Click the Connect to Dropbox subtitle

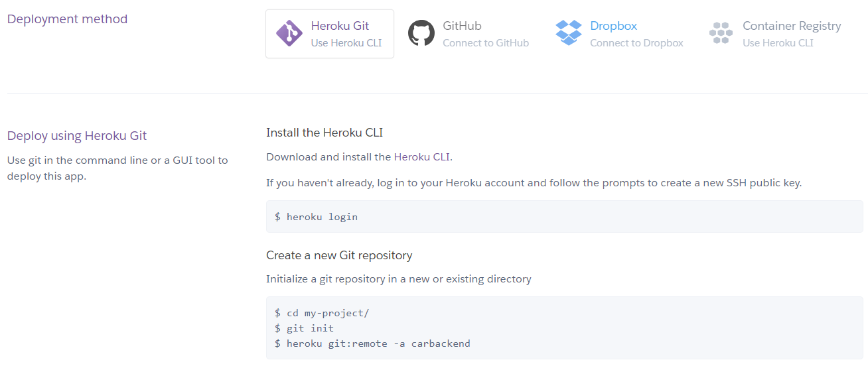coord(636,43)
